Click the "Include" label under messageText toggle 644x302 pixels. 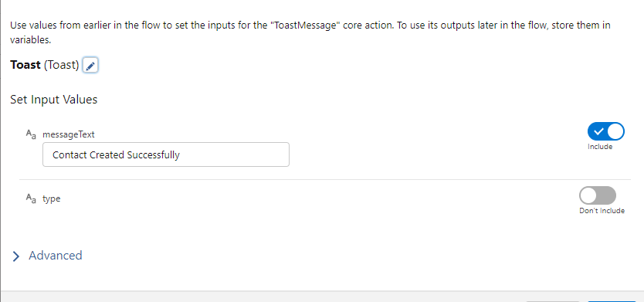(600, 147)
